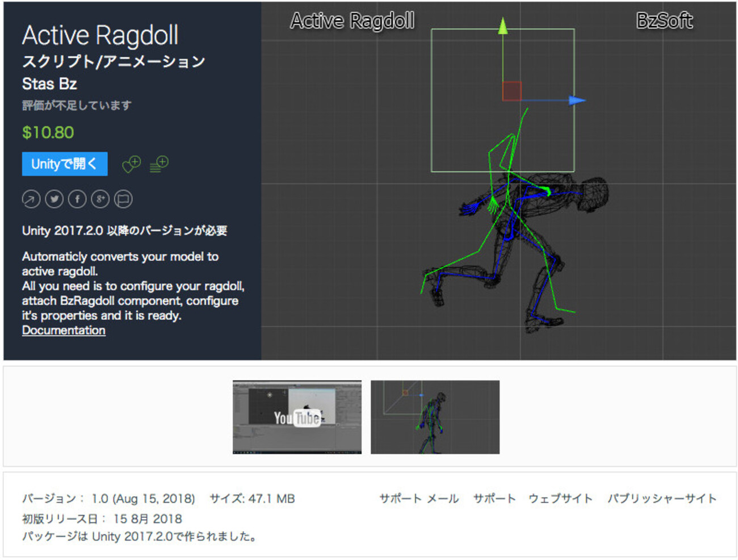Click the Active Ragdoll asset title

[x=100, y=35]
